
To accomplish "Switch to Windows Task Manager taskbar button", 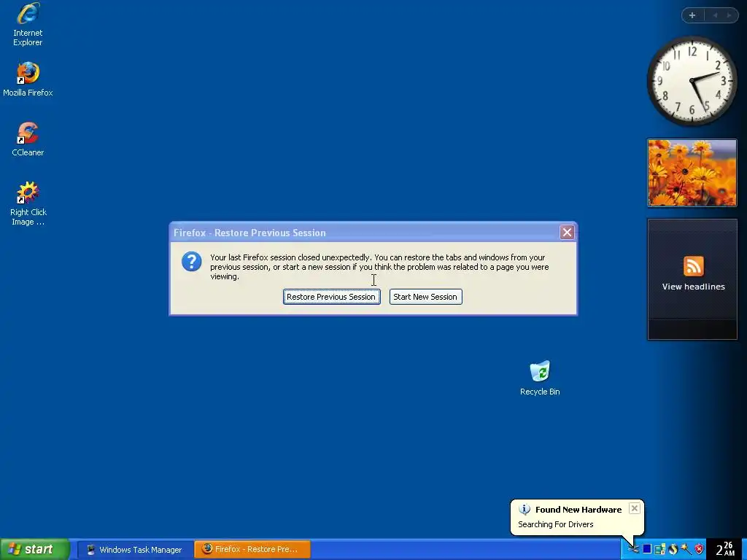I will (x=135, y=550).
